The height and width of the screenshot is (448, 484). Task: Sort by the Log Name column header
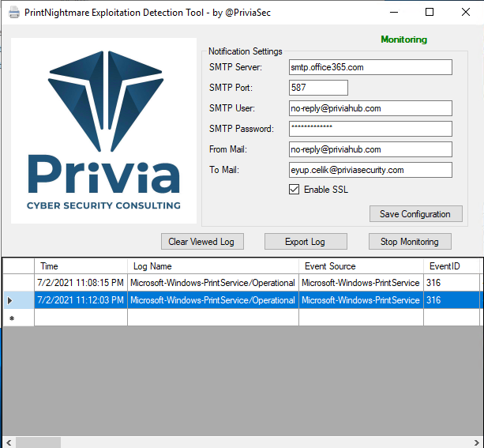213,266
